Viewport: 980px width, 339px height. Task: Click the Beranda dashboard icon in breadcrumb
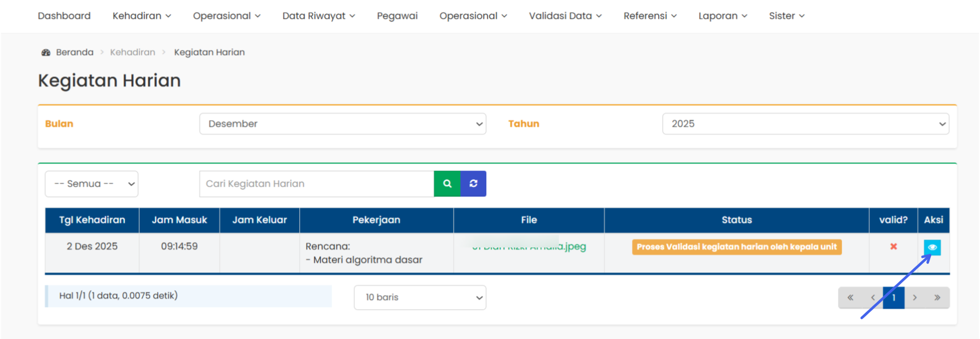click(x=46, y=53)
